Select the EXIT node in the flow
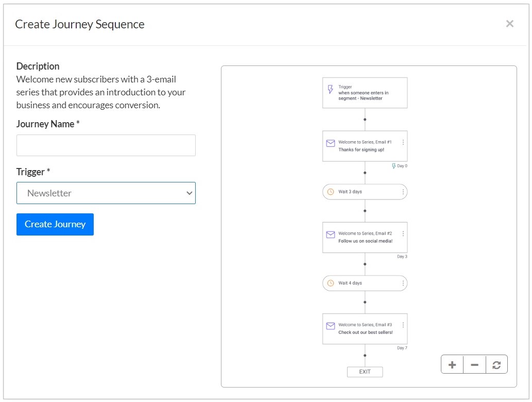This screenshot has height=402, width=532. tap(365, 372)
